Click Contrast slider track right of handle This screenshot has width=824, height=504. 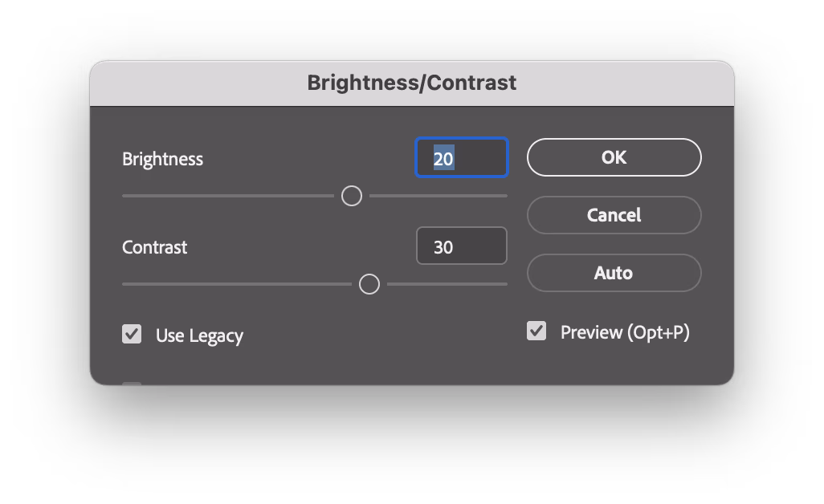(447, 284)
